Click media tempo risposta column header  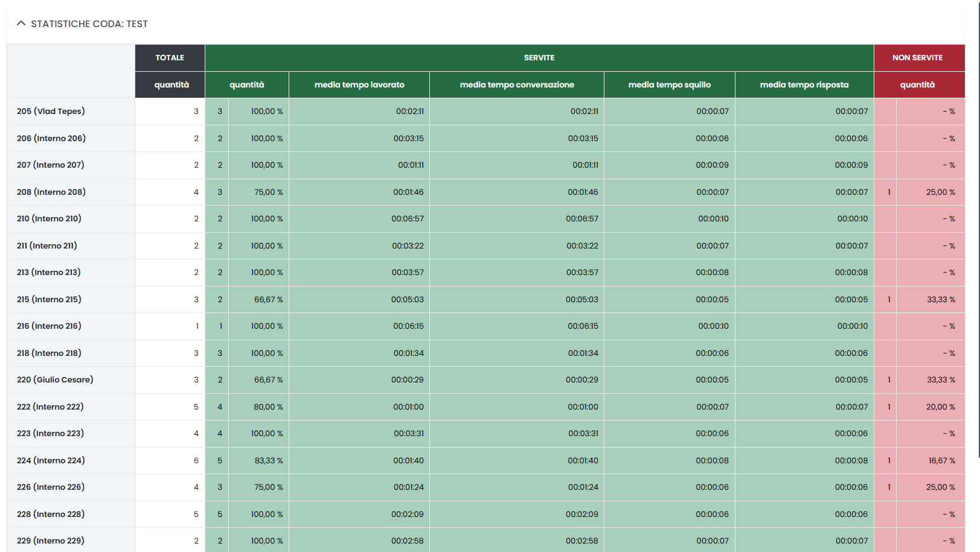click(804, 85)
